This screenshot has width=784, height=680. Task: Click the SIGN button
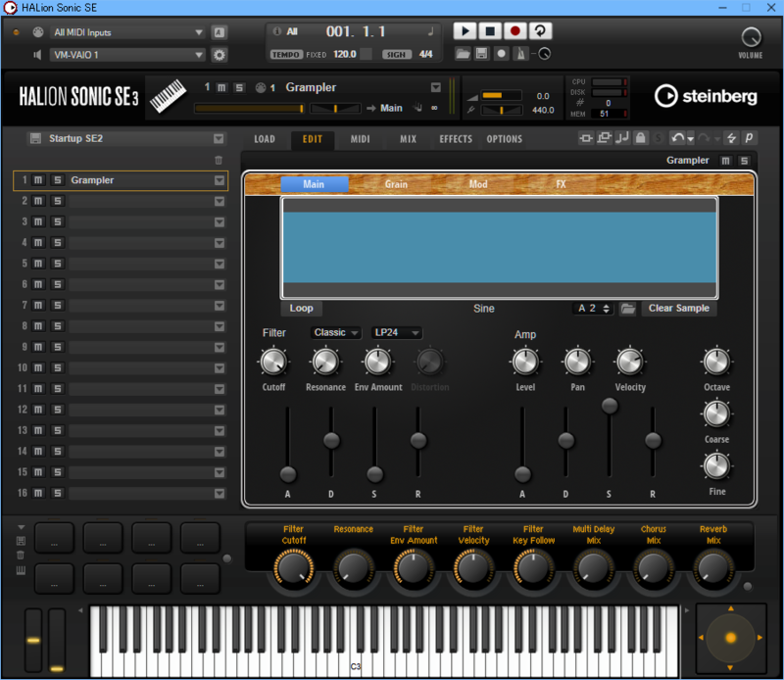coord(397,55)
